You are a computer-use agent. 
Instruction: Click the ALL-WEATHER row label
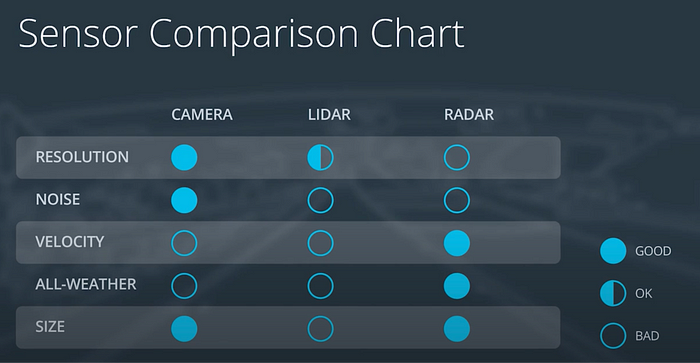coord(86,284)
